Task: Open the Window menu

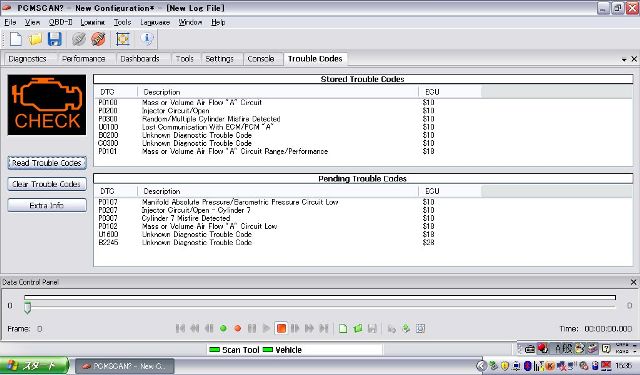Action: click(x=190, y=22)
